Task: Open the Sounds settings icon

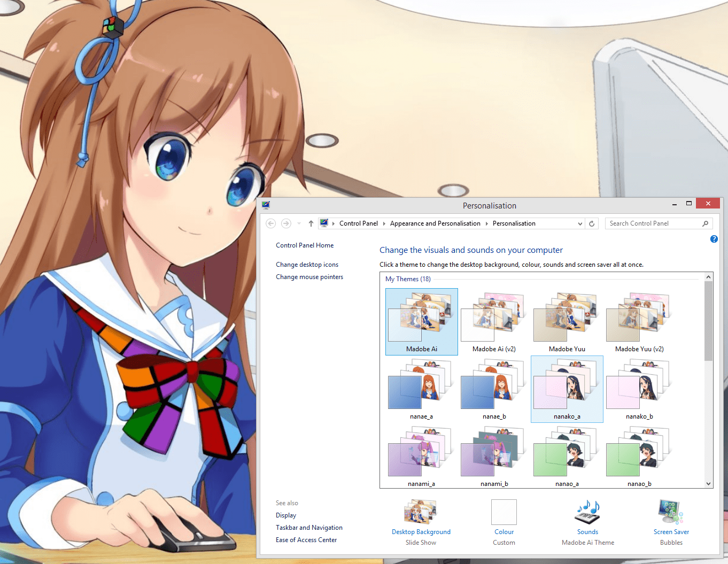Action: click(587, 512)
